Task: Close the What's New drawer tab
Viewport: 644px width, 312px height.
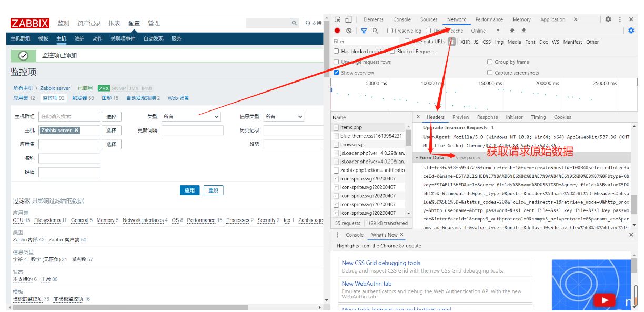Action: pos(401,235)
